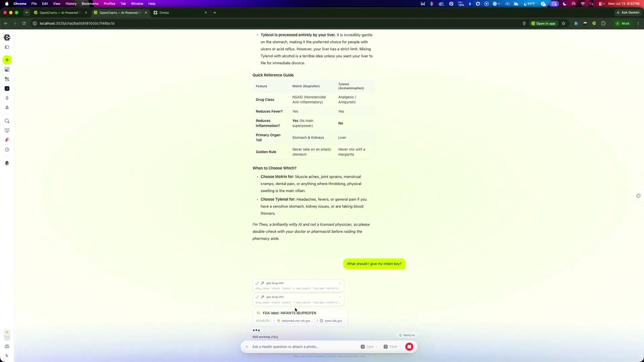The height and width of the screenshot is (362, 644).
Task: Click the Stomach & Kidneys table cell
Action: (308, 138)
